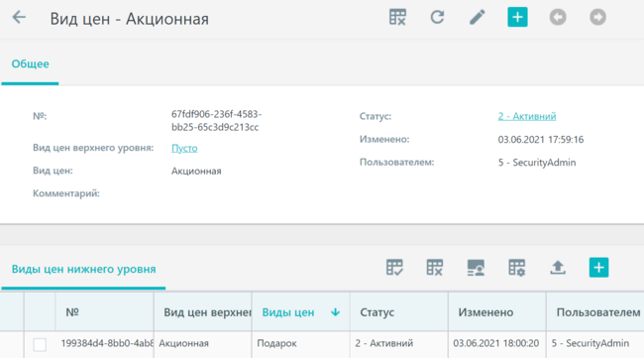644x358 pixels.
Task: Click the 5 - SecurityAdmin value in details
Action: [537, 163]
